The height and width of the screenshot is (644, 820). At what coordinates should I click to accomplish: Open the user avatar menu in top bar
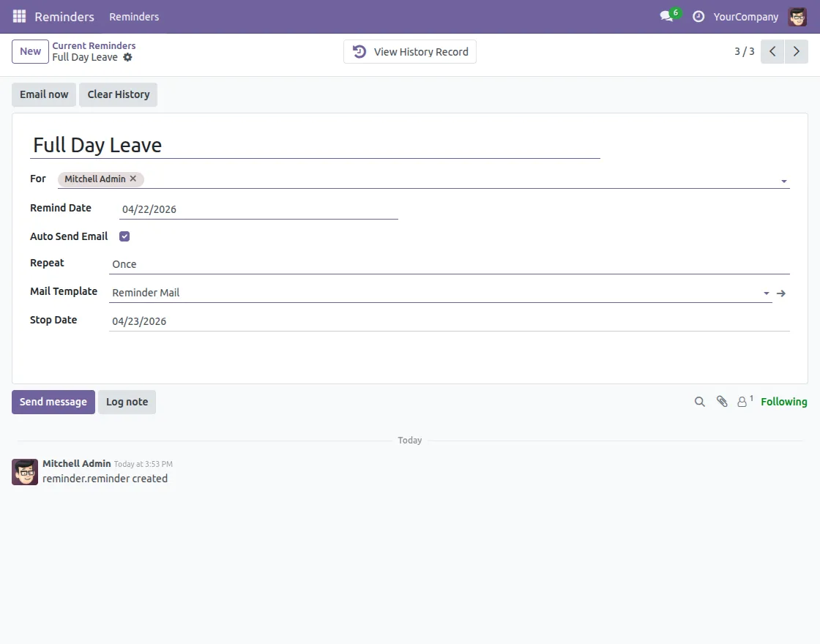pos(797,17)
